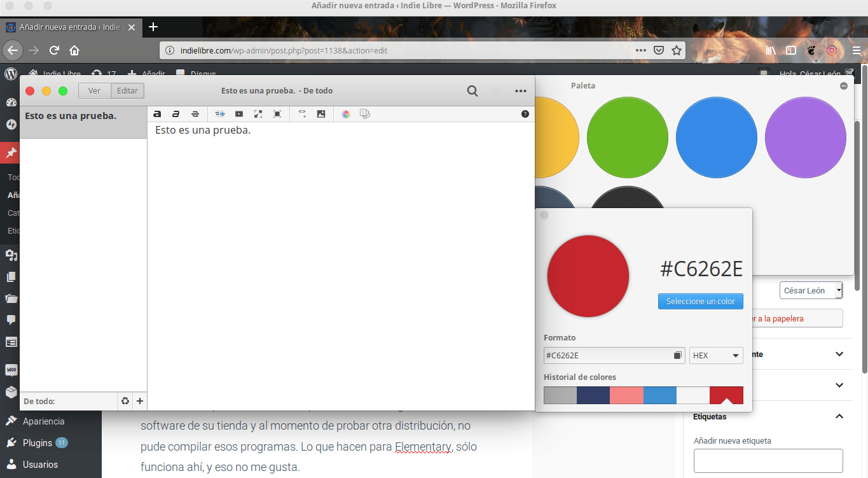Image resolution: width=868 pixels, height=478 pixels.
Task: Click the insert image icon in note toolbar
Action: click(321, 114)
